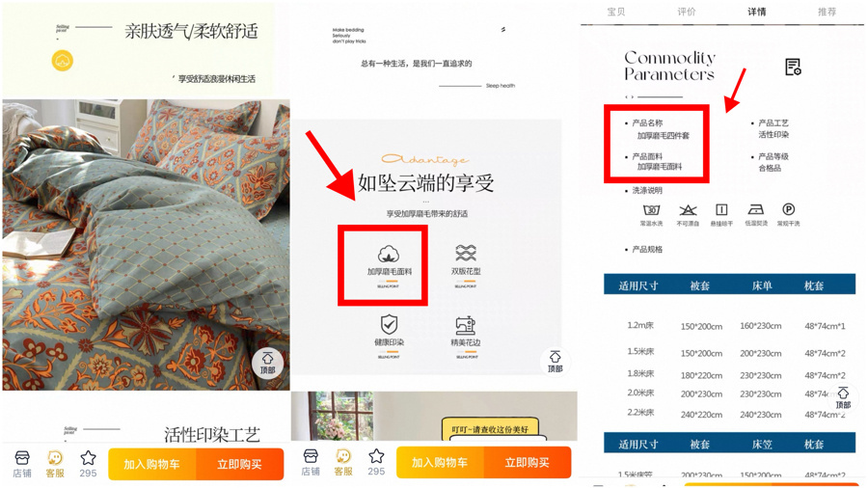Tap the 低温熨烫 iron icon
Image resolution: width=868 pixels, height=488 pixels.
tap(755, 209)
